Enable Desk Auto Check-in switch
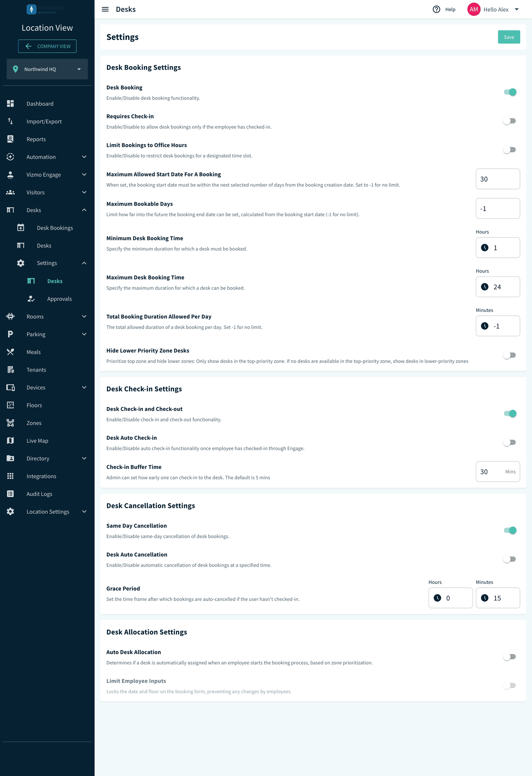532x776 pixels. pyautogui.click(x=510, y=442)
